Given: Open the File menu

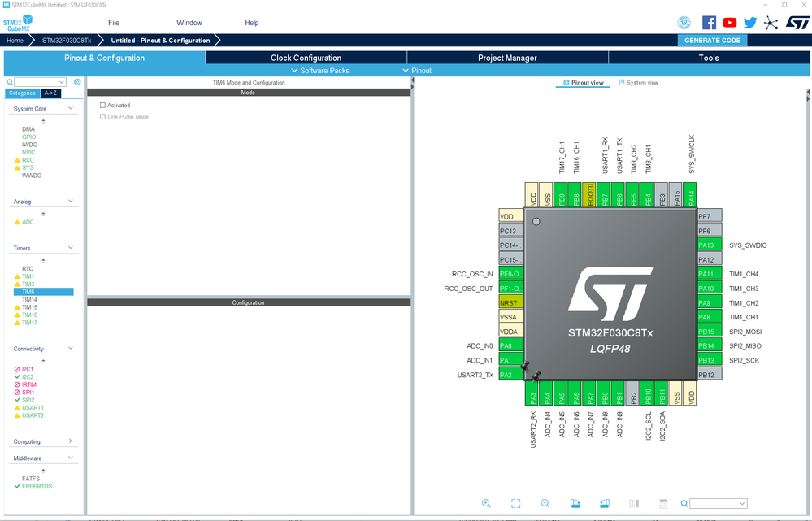Looking at the screenshot, I should pyautogui.click(x=114, y=23).
